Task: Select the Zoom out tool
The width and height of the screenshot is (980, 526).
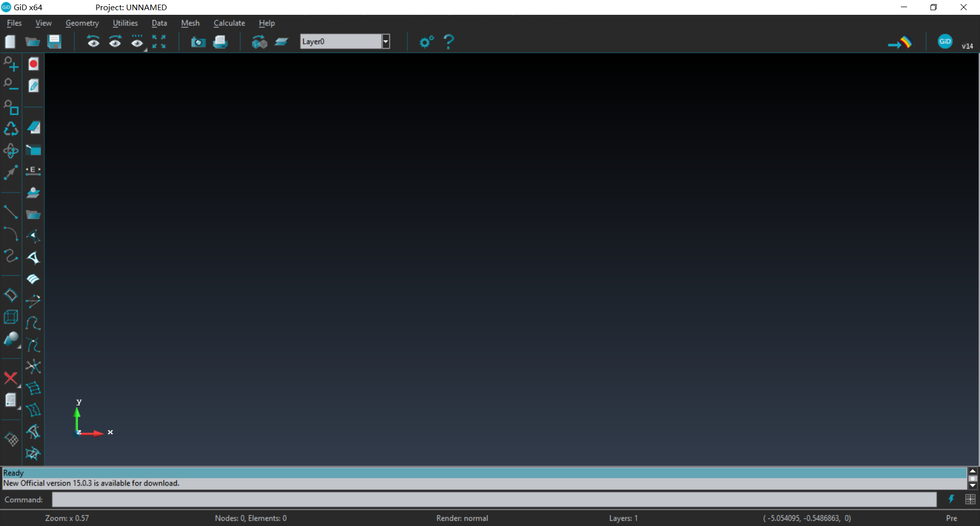Action: pos(11,85)
